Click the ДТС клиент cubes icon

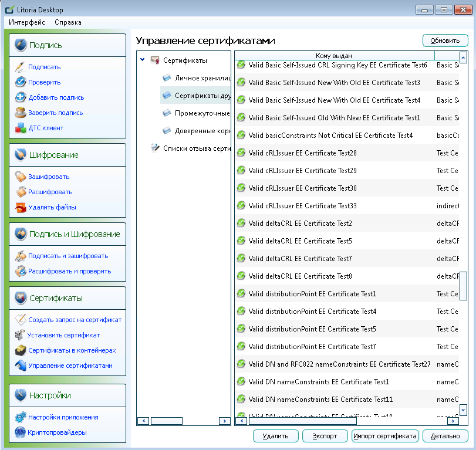tap(20, 128)
